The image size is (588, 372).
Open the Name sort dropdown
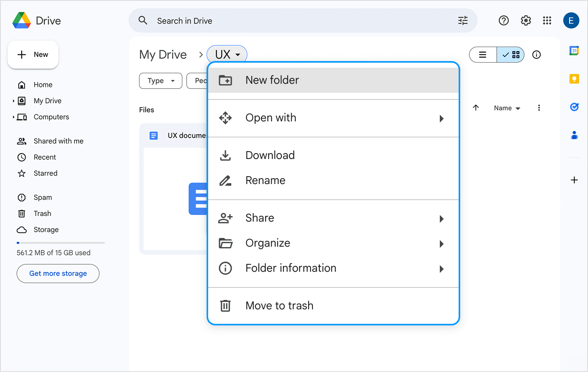click(x=507, y=108)
